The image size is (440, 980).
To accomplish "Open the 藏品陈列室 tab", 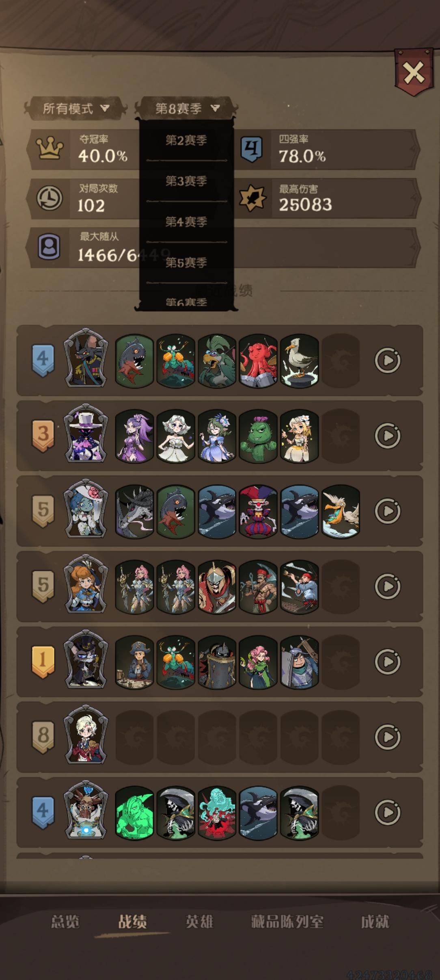I will click(x=287, y=921).
